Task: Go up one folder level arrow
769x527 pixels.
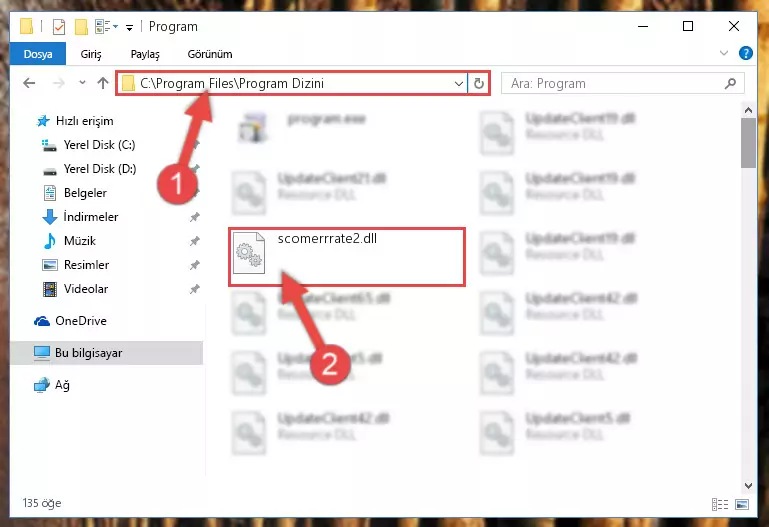Action: pos(103,83)
